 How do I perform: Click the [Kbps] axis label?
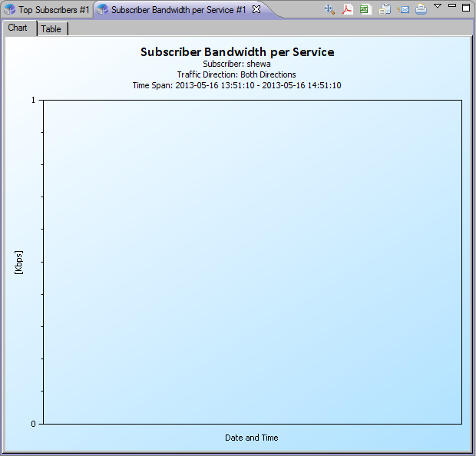tap(18, 263)
